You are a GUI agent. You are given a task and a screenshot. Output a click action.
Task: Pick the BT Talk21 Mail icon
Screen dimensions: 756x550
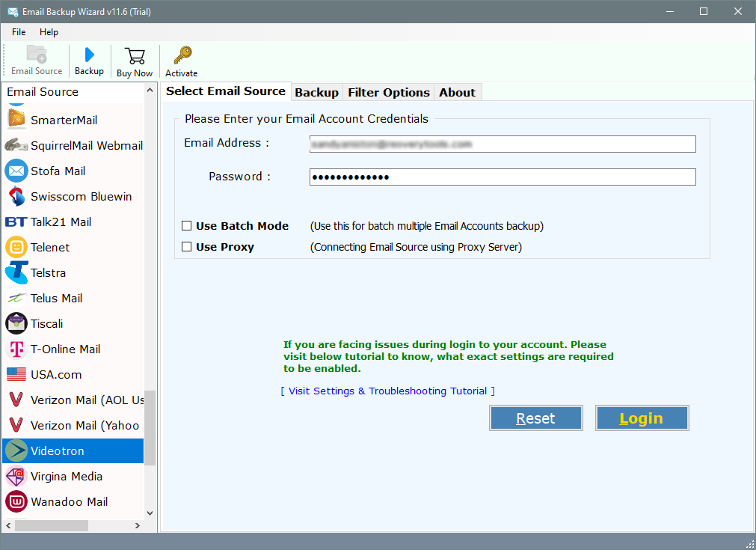click(x=16, y=222)
